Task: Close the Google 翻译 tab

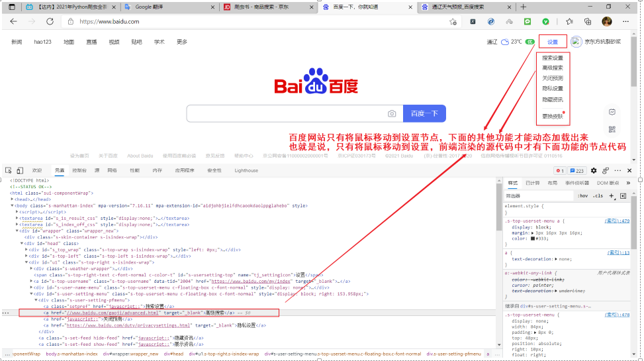Action: (x=212, y=7)
